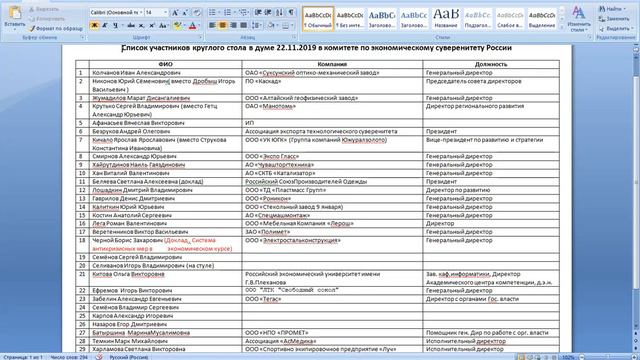Click the spelling check status icon
Image resolution: width=640 pixels, height=360 pixels.
click(99, 357)
